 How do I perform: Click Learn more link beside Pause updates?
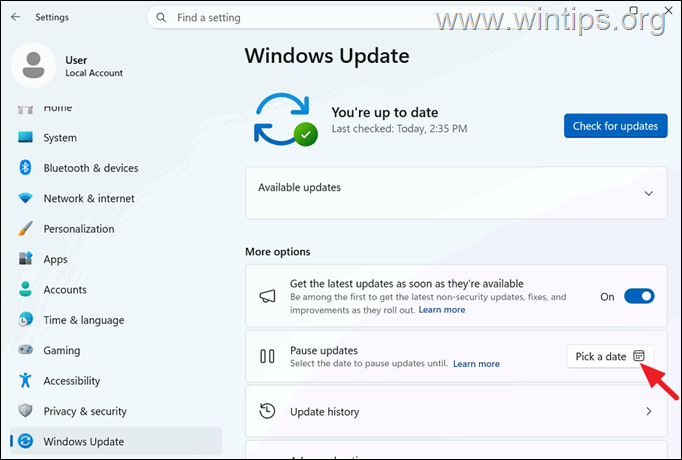click(476, 363)
